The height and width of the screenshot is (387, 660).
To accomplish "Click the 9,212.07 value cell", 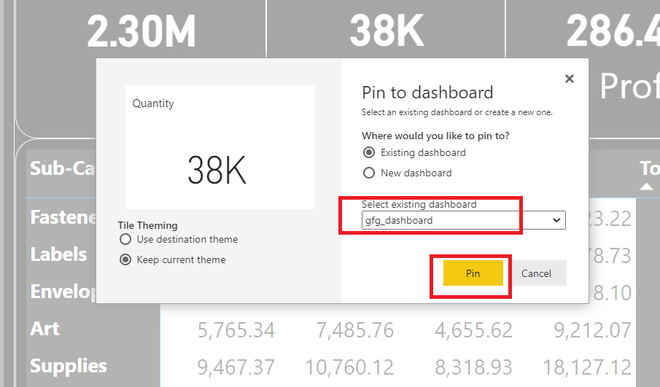I will [592, 330].
